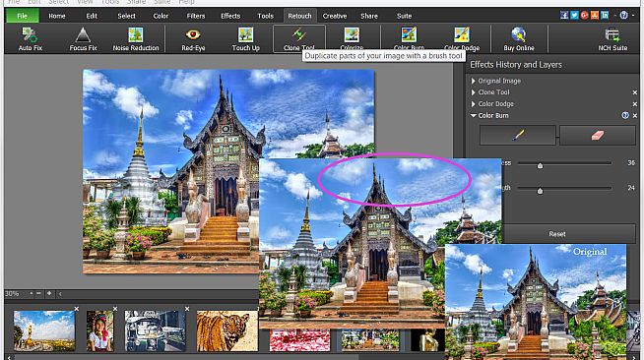Close the golden statue landscape thumbnail

[x=77, y=309]
